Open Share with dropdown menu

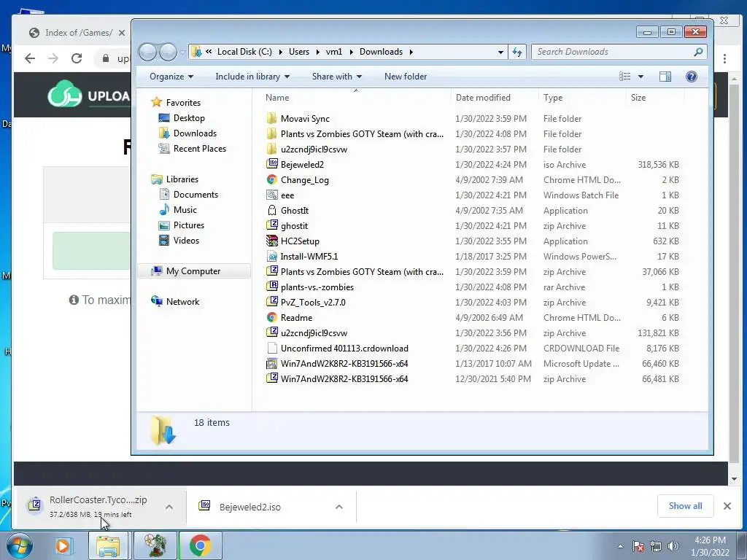[x=337, y=76]
